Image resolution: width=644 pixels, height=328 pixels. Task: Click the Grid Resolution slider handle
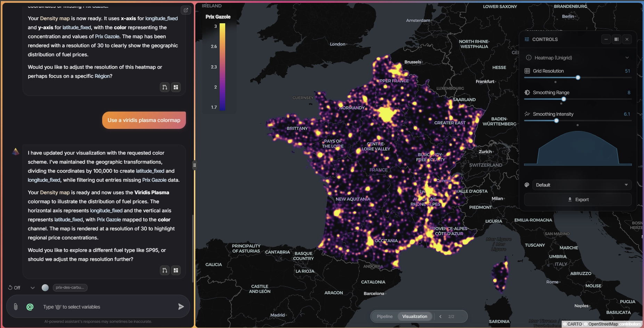578,77
